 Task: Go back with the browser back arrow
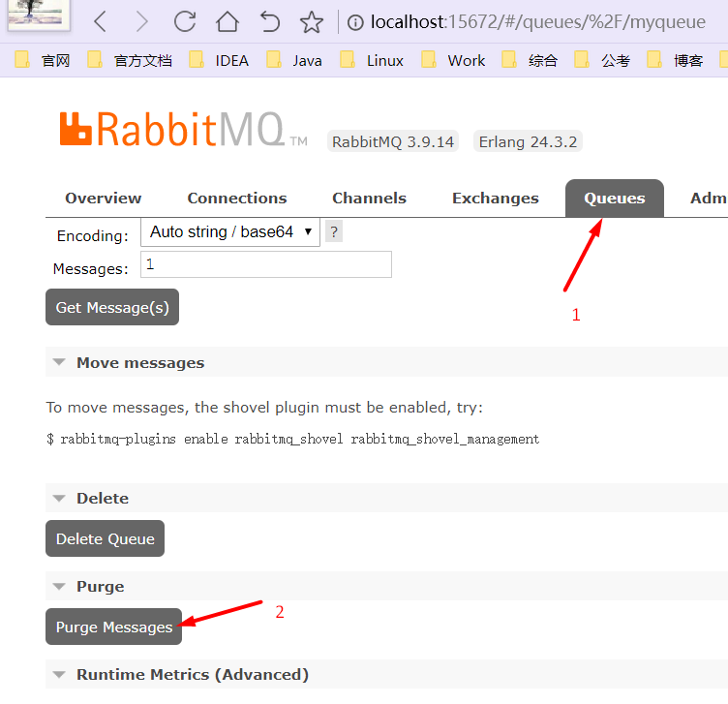click(x=101, y=21)
